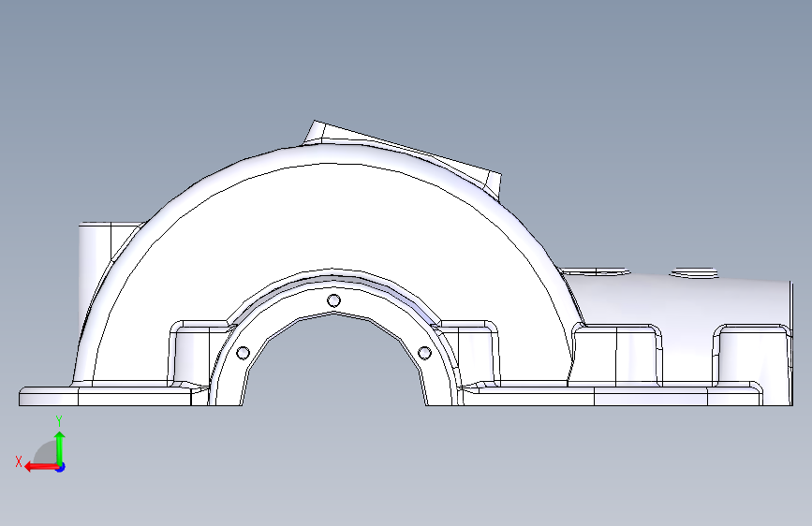The image size is (812, 526).
Task: Select the top center bolt hole on the arch flange
Action: point(334,300)
